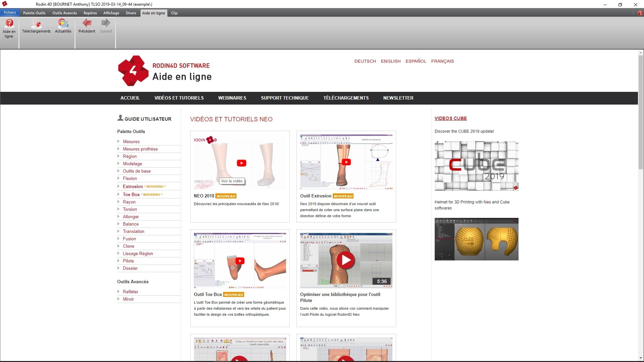
Task: Switch page language to ENGLISH
Action: [391, 61]
